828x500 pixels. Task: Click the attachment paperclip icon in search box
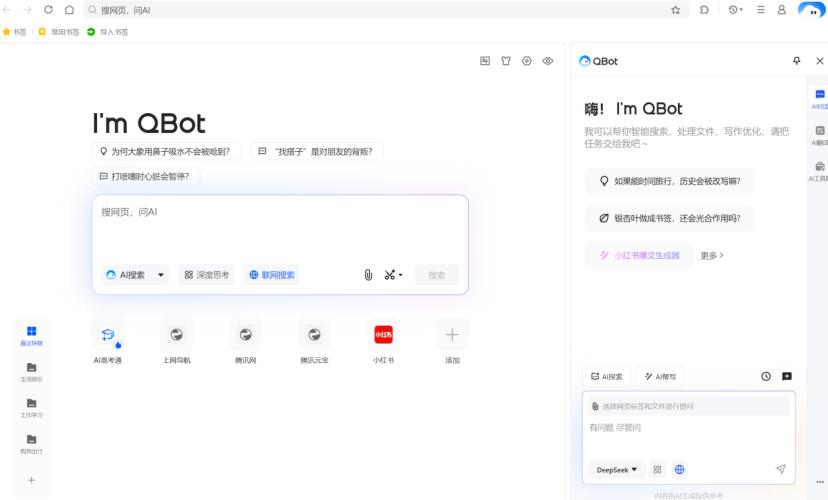point(368,275)
